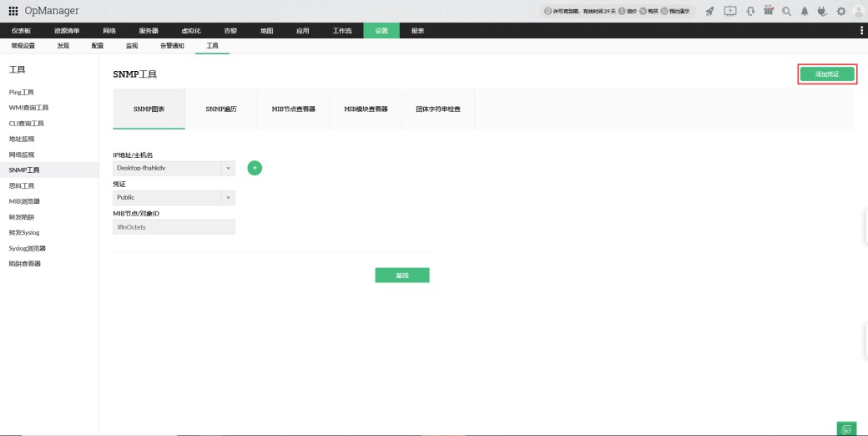Switch to the SNMP遍历 tab
The image size is (868, 436).
[x=221, y=109]
